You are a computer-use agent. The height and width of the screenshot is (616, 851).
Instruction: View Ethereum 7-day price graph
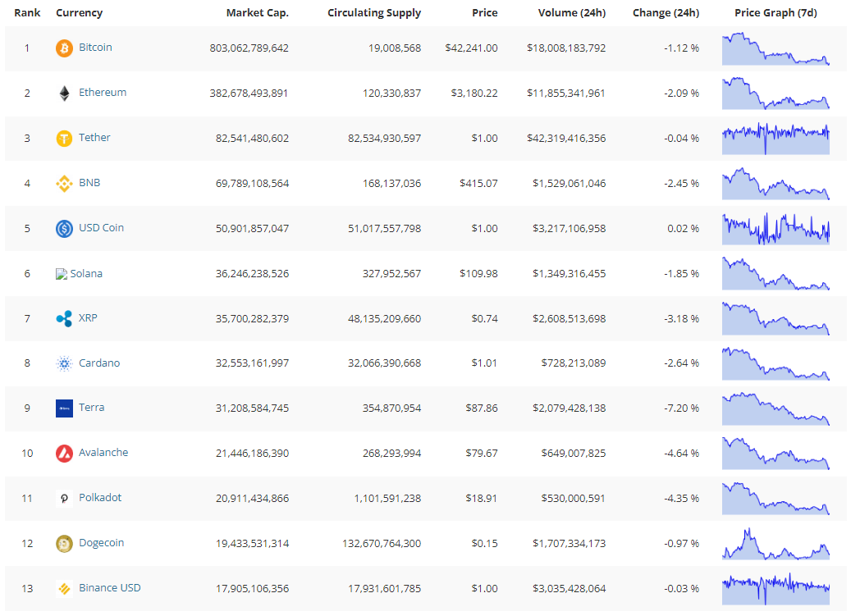pyautogui.click(x=776, y=94)
